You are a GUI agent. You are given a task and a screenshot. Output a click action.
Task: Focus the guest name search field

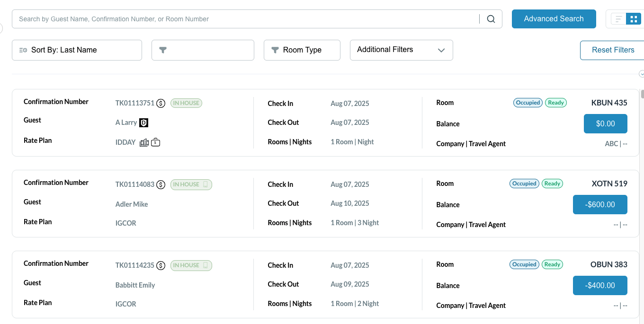pos(246,19)
